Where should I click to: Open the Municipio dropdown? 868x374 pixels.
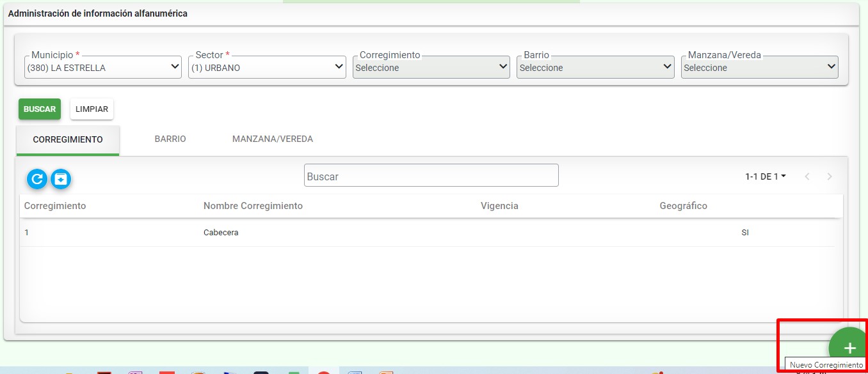103,67
